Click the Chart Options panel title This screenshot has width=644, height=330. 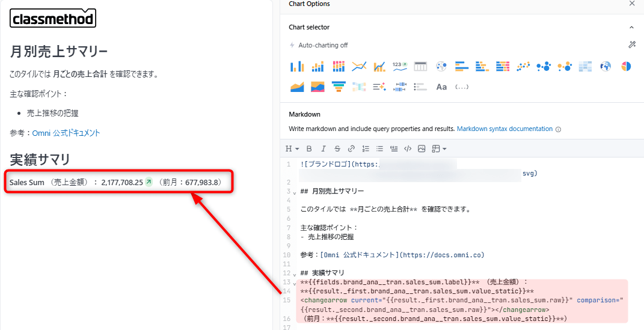309,4
